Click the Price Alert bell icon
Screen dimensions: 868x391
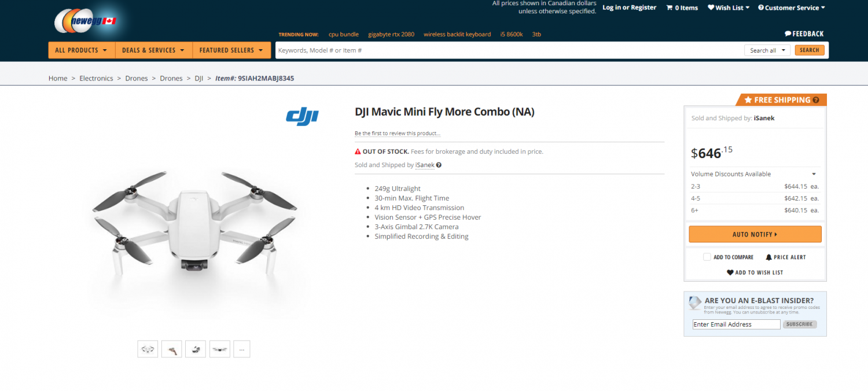768,257
